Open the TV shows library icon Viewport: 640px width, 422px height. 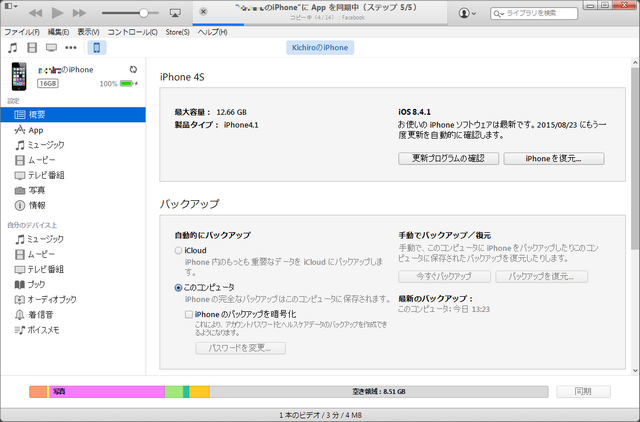coord(51,48)
